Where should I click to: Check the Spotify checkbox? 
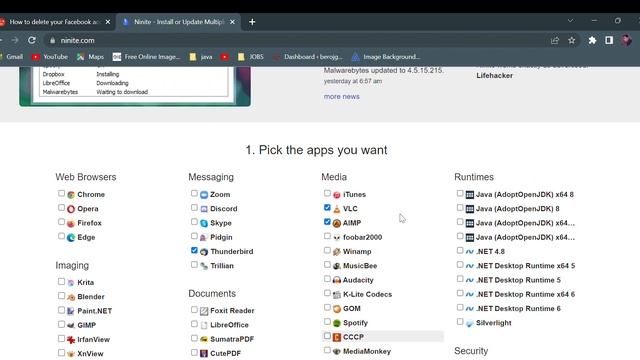pos(327,322)
